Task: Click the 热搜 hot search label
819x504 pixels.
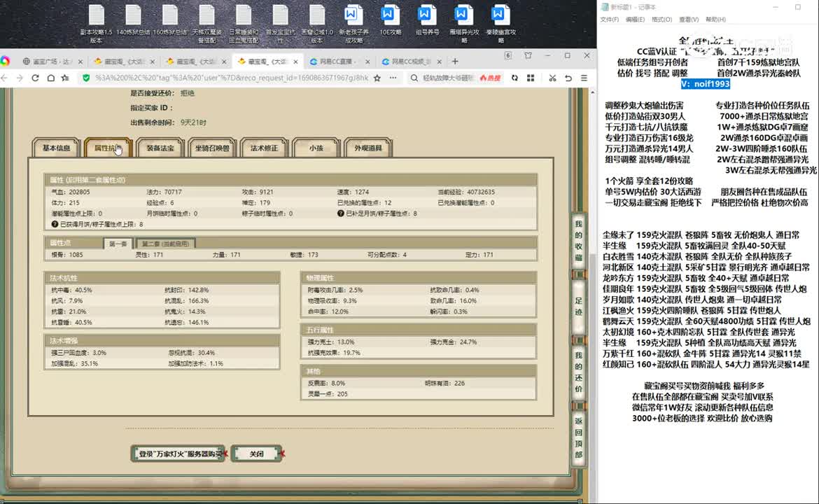Action: [x=491, y=78]
